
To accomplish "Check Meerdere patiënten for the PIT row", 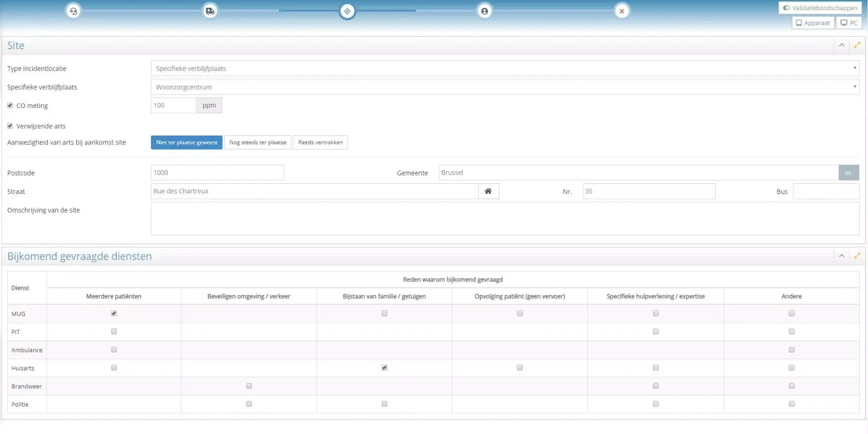I will 114,331.
